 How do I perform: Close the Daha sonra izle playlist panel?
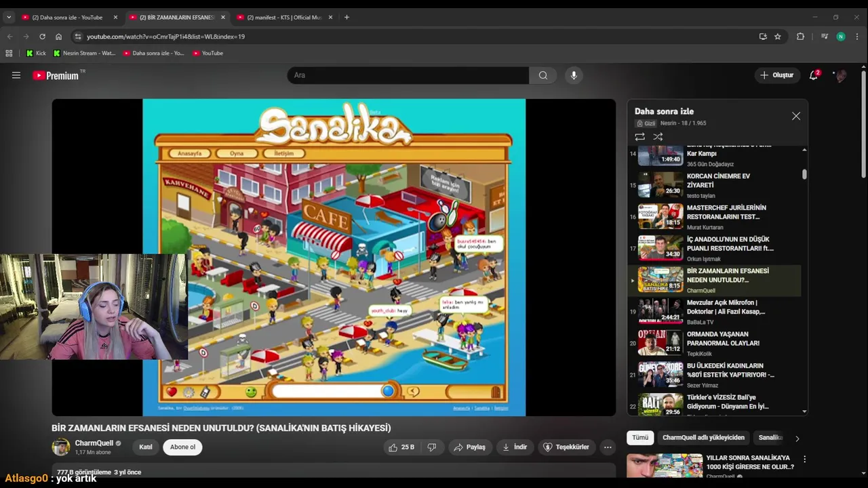(796, 117)
